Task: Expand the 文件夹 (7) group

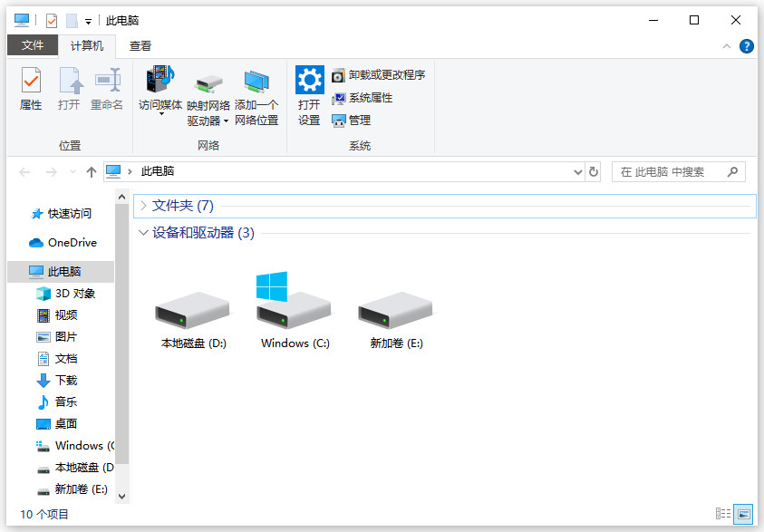Action: pos(143,206)
